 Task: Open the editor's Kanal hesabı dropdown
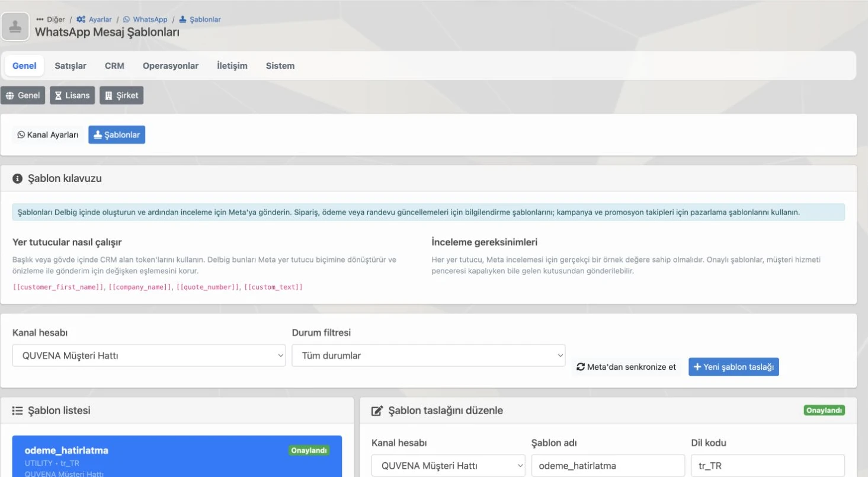click(449, 466)
